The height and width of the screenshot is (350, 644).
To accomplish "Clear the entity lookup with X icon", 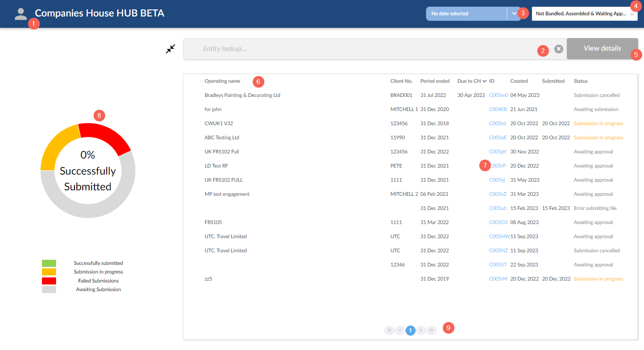I will coord(559,49).
